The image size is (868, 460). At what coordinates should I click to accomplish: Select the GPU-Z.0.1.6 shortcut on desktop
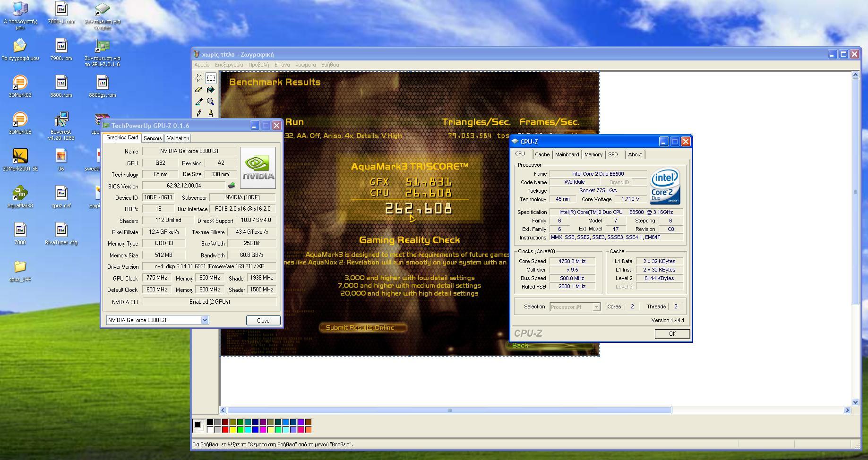103,52
